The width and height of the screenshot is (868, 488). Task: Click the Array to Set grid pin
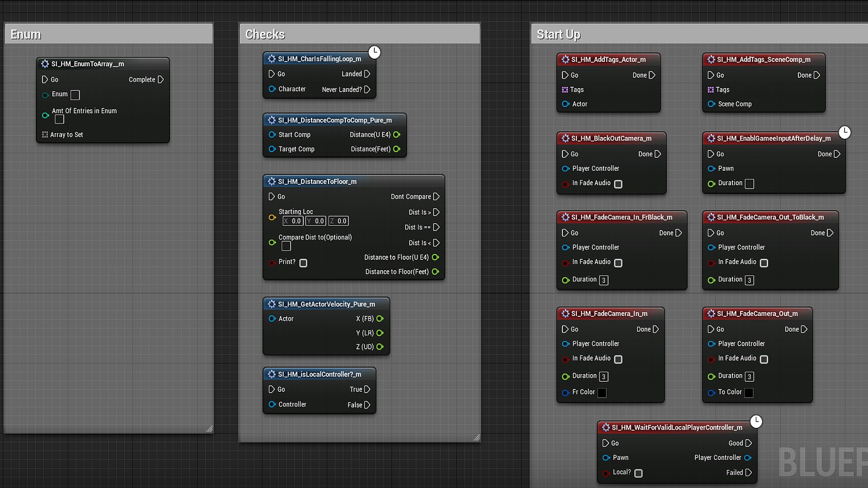(x=45, y=135)
